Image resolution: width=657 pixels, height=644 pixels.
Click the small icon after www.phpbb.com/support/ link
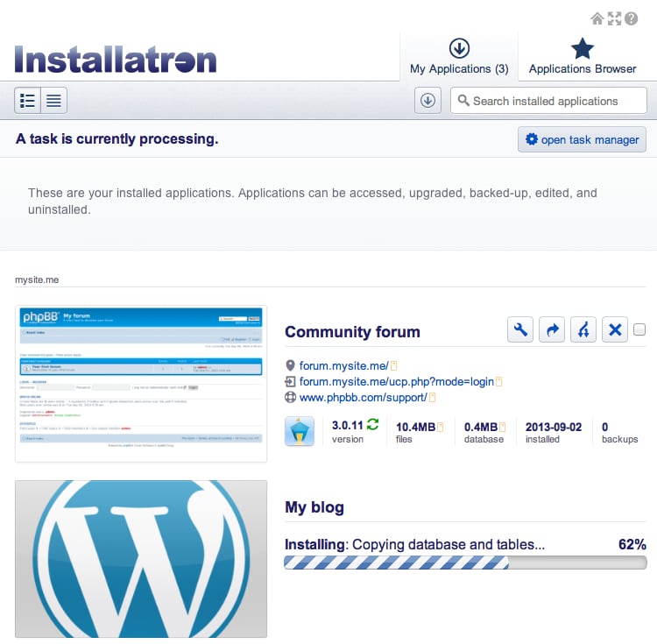433,397
